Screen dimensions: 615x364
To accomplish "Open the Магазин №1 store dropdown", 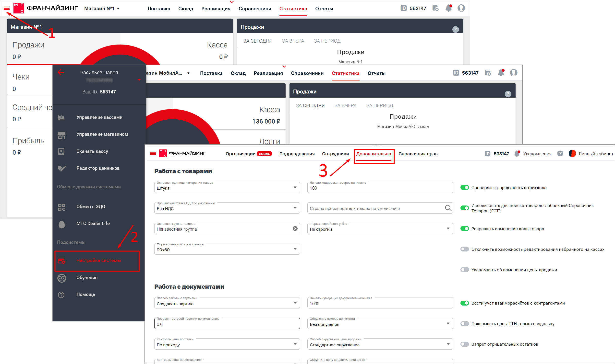I will pyautogui.click(x=102, y=8).
